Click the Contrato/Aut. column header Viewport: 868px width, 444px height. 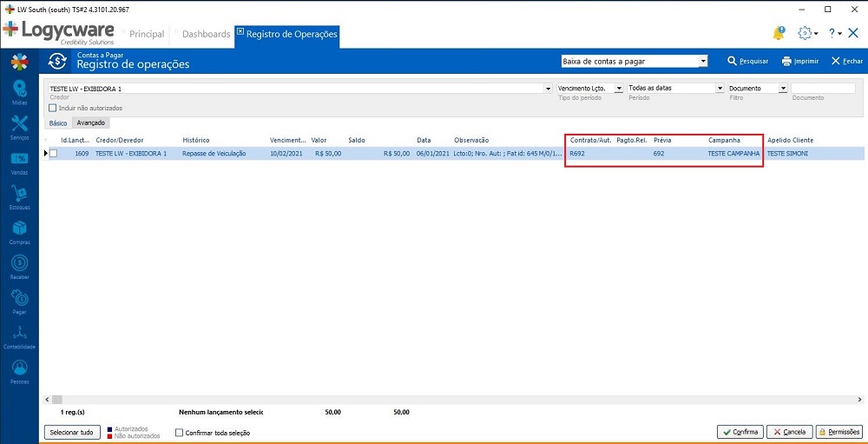pos(590,140)
